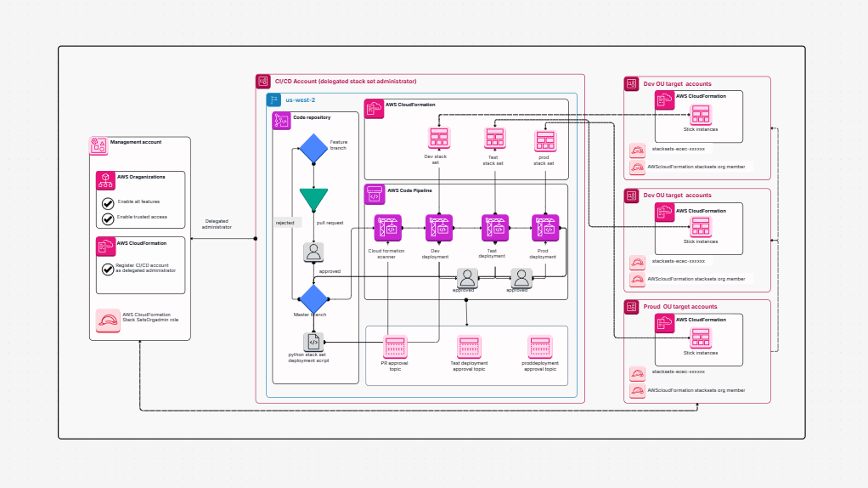Select the Dev deployment stage icon
Viewport: 868px width, 488px height.
click(439, 228)
